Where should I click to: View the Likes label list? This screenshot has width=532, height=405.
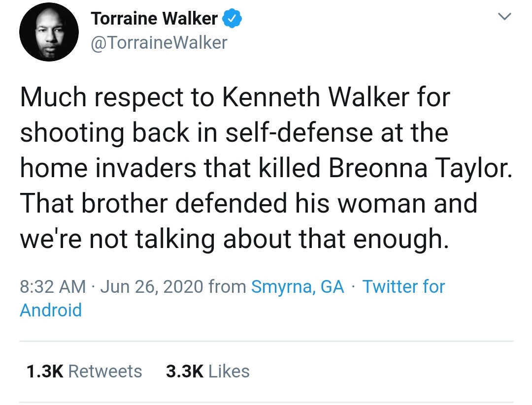[x=229, y=371]
